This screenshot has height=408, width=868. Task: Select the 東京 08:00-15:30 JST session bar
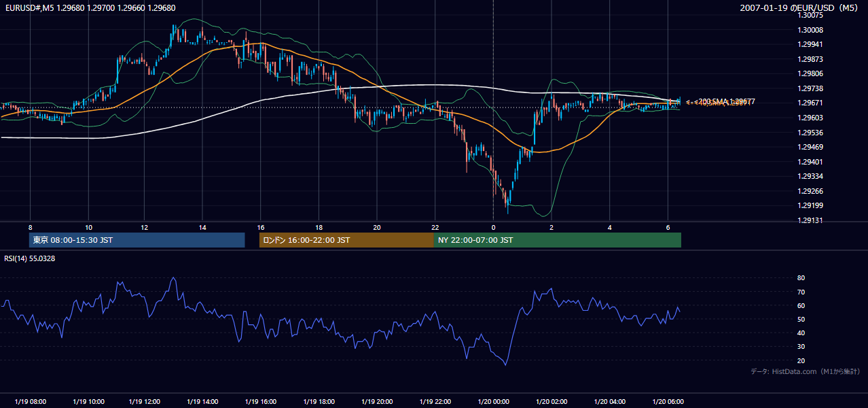(137, 240)
